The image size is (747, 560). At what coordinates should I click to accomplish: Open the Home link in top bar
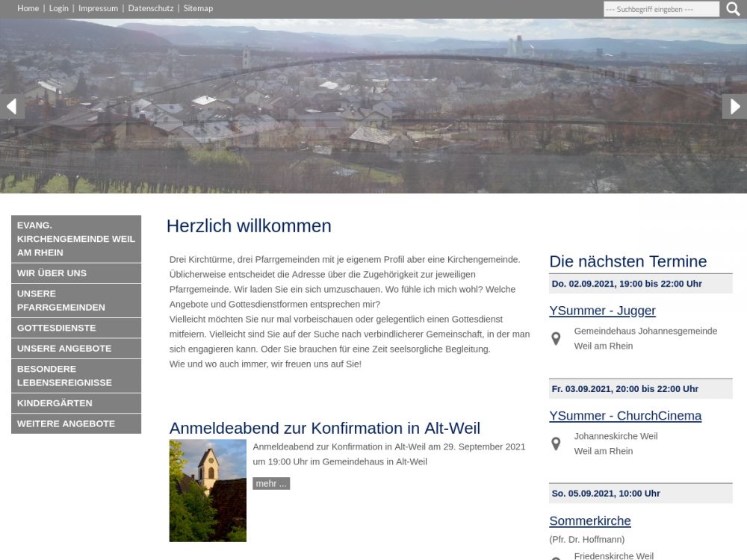(x=28, y=8)
